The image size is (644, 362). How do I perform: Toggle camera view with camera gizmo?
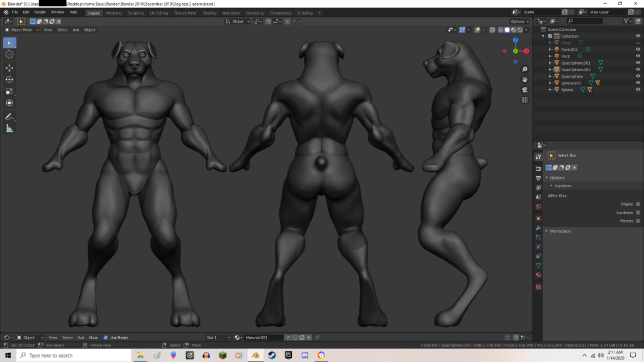point(525,90)
